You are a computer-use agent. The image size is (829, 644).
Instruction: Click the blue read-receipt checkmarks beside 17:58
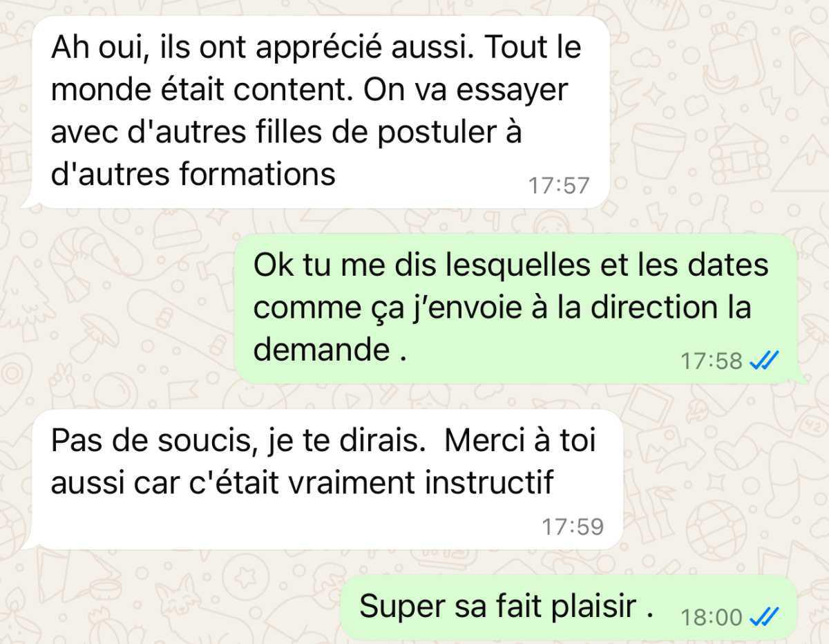[764, 361]
